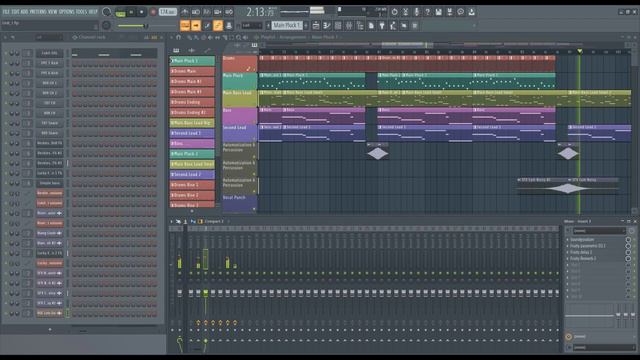Toggle the countdown before recording icon
The width and height of the screenshot is (640, 360).
pos(207,12)
